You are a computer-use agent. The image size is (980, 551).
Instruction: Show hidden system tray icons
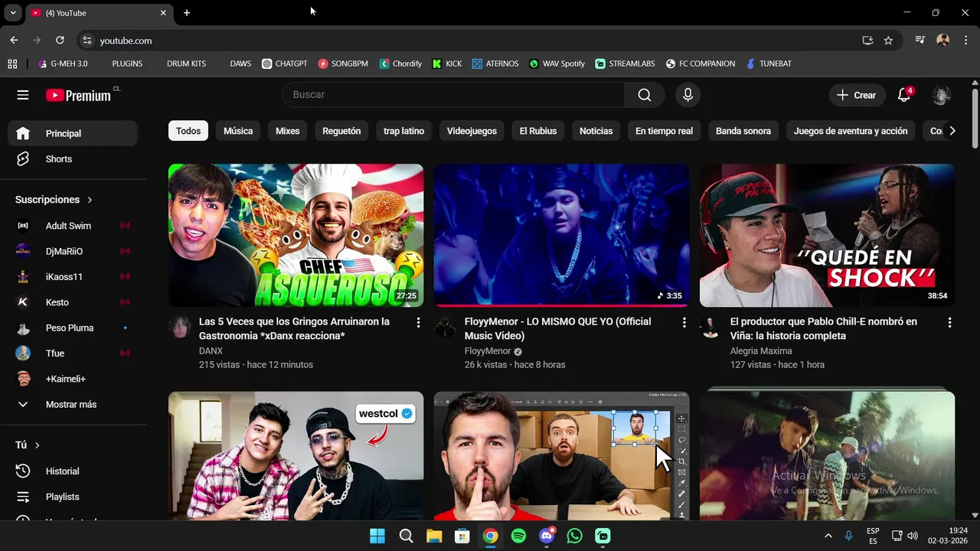point(828,536)
